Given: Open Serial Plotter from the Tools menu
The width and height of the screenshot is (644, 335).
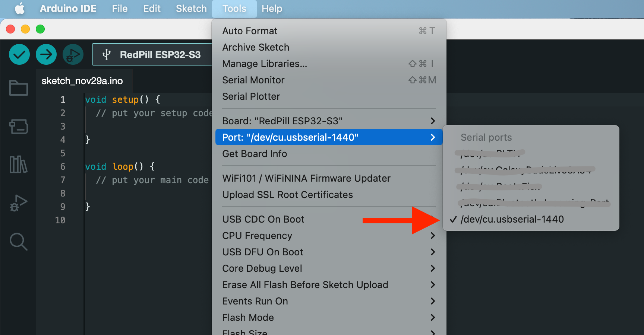Looking at the screenshot, I should click(251, 96).
